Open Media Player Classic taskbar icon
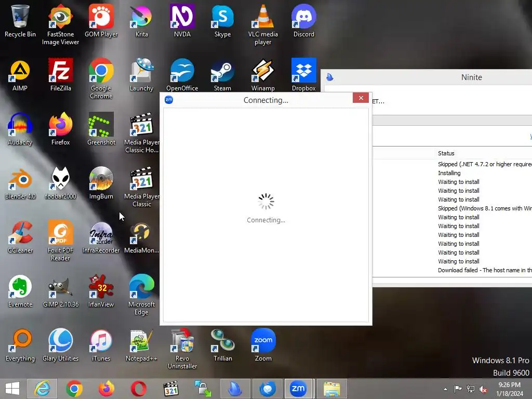 click(170, 389)
